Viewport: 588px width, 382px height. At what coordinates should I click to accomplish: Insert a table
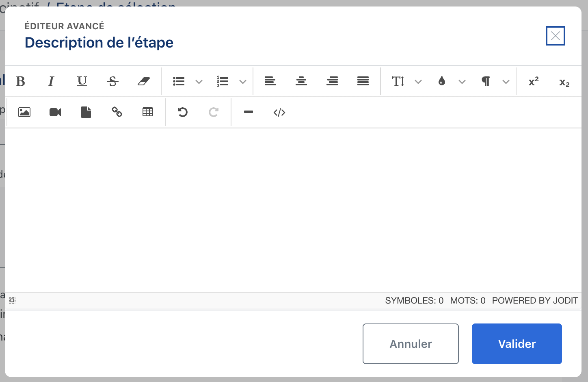148,112
